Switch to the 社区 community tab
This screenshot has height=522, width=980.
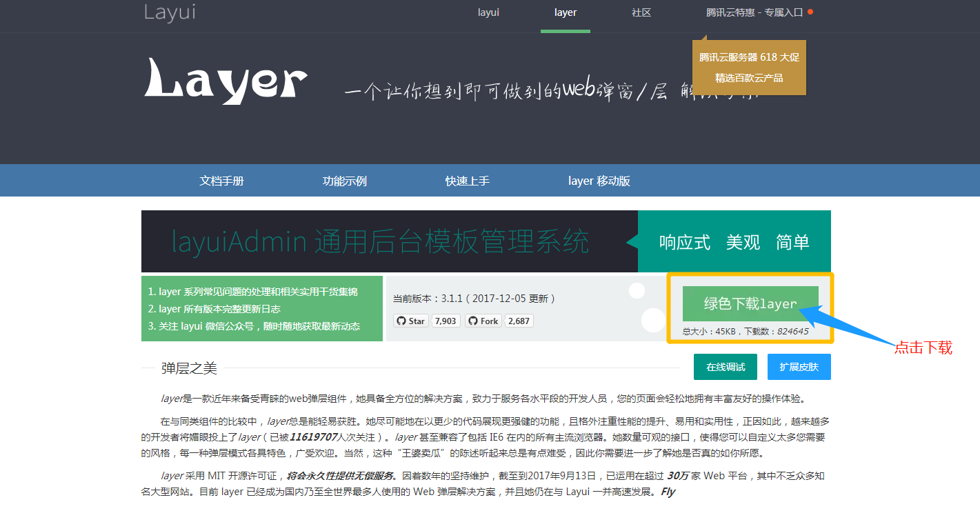click(641, 12)
